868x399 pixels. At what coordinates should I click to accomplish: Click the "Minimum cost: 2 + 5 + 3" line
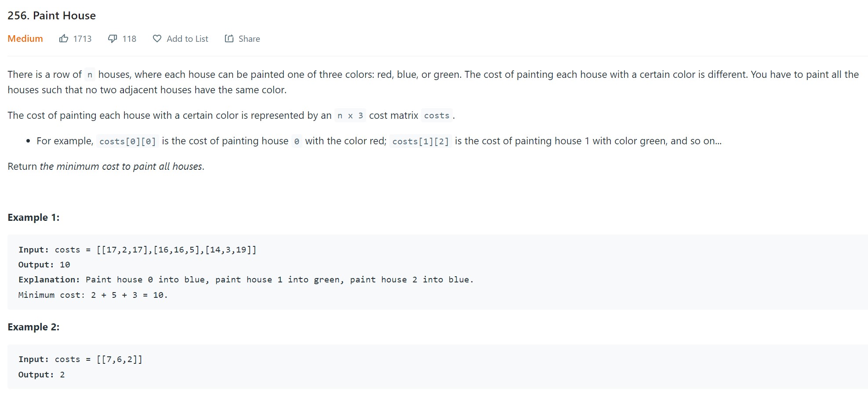coord(93,295)
